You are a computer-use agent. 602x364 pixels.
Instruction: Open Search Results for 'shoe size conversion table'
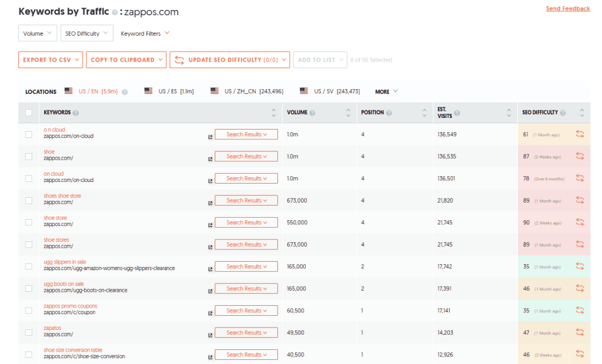coord(246,355)
